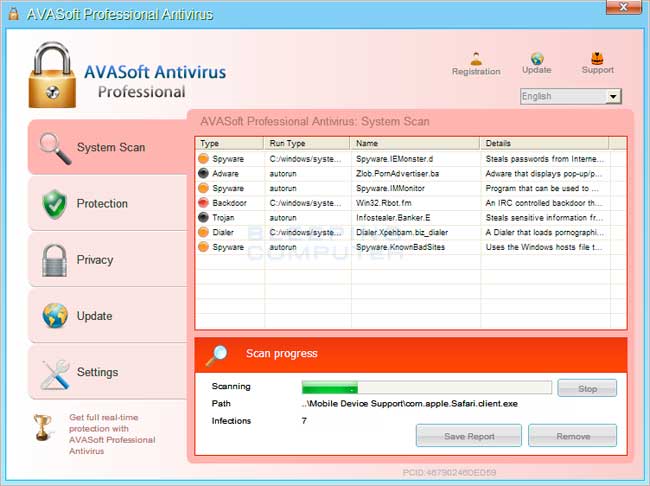Select the Zlob.PornAdvertiser.ba name cell
Viewport: 650px width, 486px height.
tap(397, 173)
